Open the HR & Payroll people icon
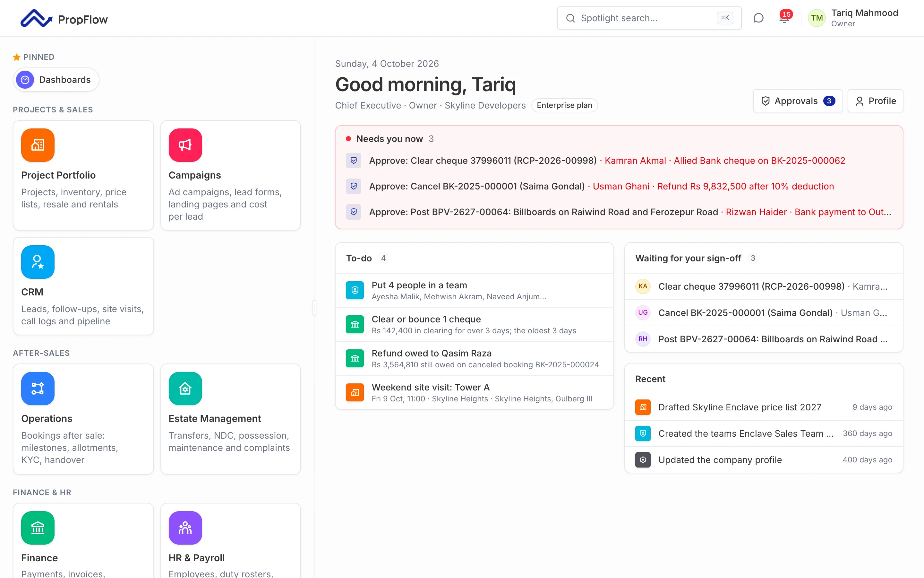Image resolution: width=924 pixels, height=578 pixels. tap(185, 528)
